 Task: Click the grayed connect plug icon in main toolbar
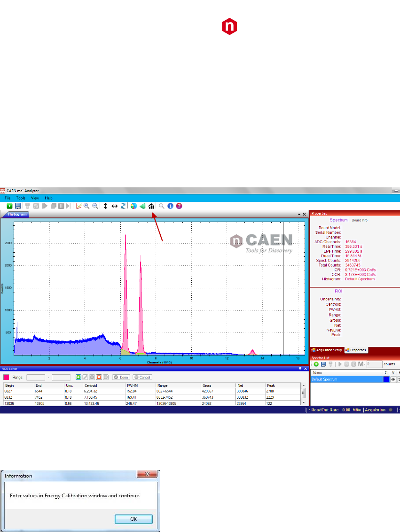coord(28,206)
